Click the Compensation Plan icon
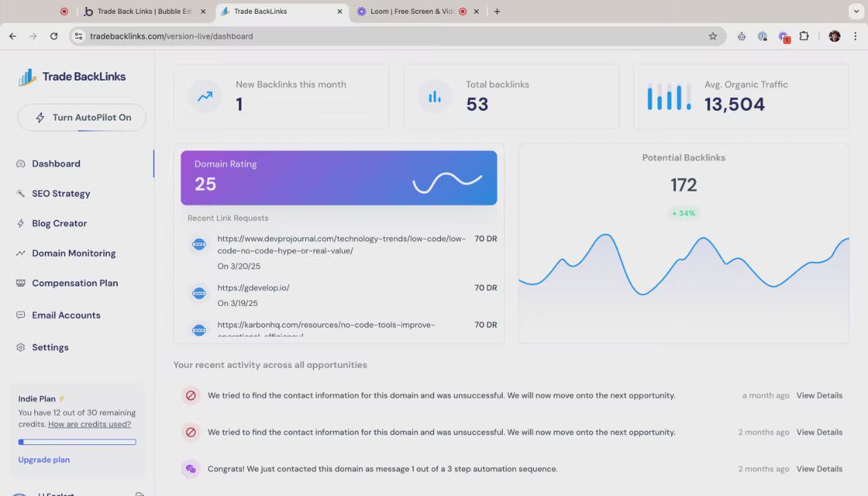The image size is (868, 496). (x=21, y=283)
